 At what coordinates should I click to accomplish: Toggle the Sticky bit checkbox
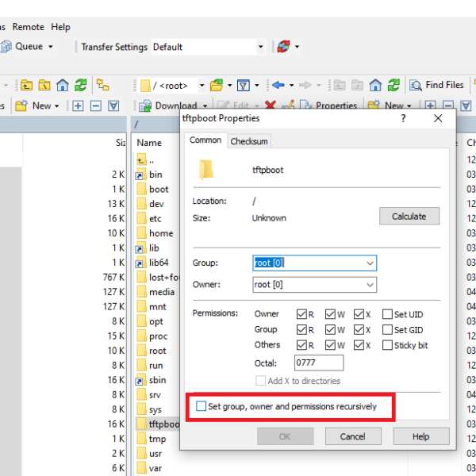pos(388,345)
